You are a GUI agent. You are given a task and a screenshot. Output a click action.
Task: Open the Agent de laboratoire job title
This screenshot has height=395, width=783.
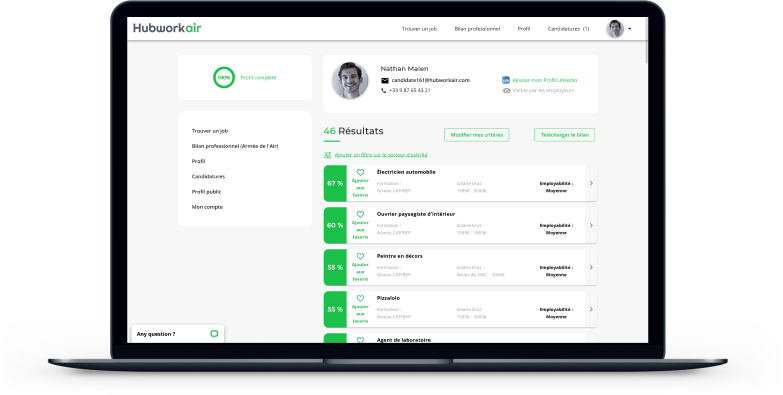tap(403, 340)
